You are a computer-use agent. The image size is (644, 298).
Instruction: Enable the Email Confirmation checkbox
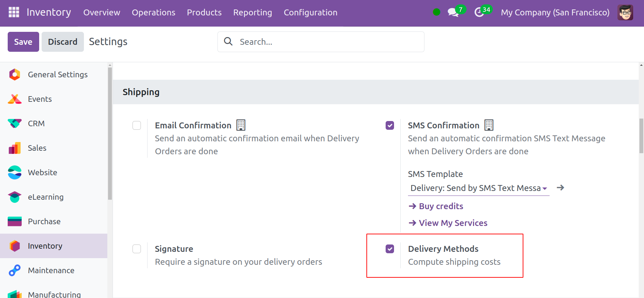[137, 126]
